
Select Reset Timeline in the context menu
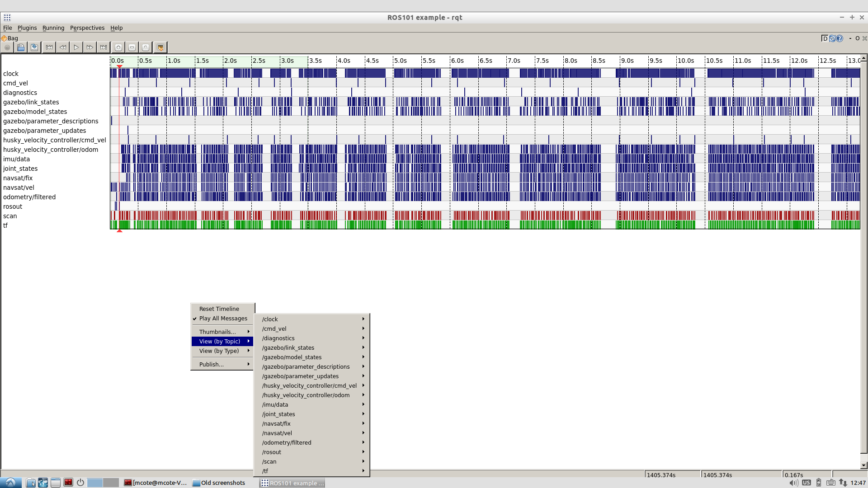pyautogui.click(x=219, y=309)
